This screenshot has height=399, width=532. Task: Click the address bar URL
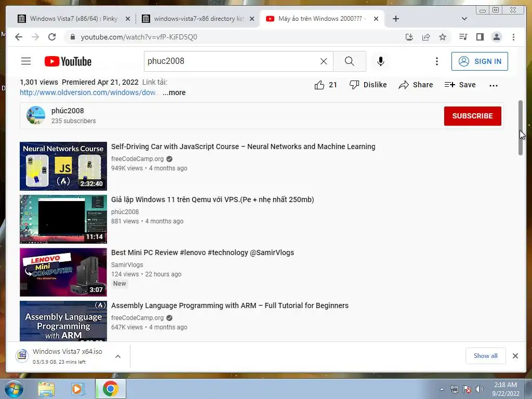[139, 37]
